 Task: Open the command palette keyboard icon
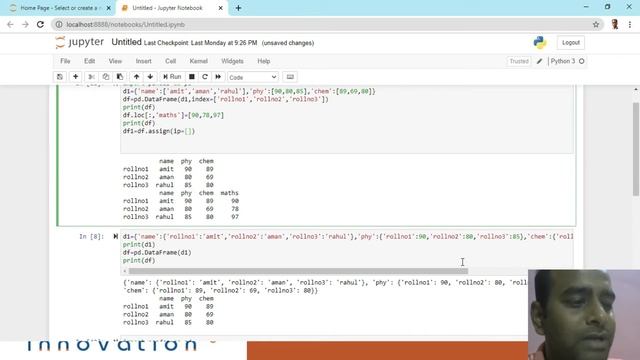click(290, 77)
